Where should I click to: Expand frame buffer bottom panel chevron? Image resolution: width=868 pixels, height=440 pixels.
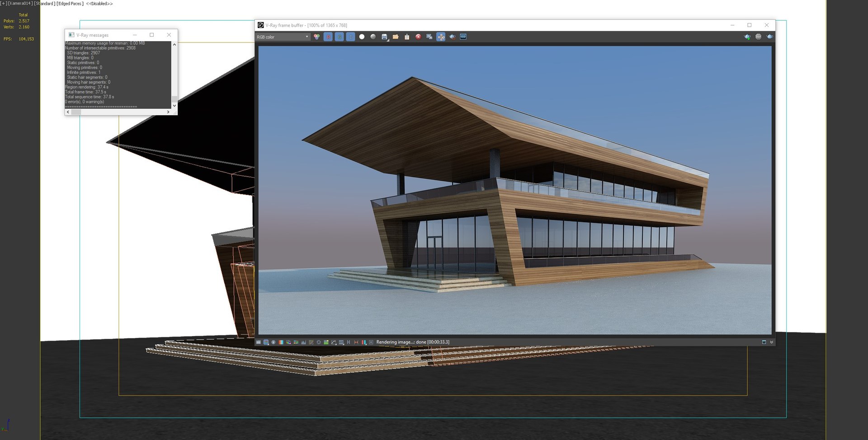tap(772, 342)
